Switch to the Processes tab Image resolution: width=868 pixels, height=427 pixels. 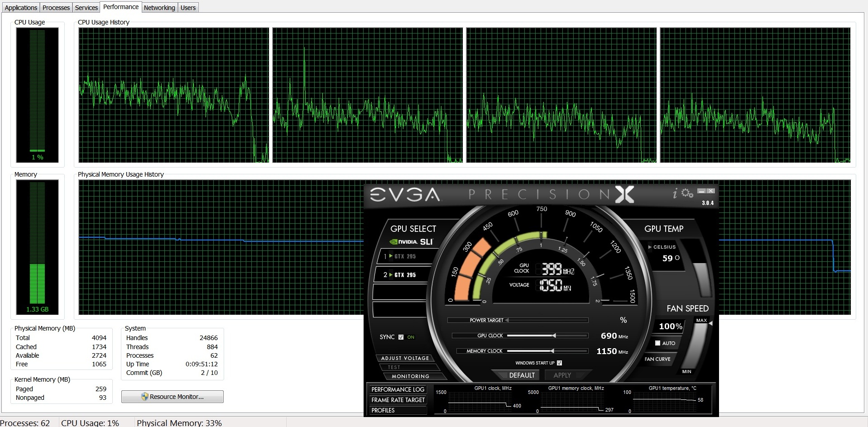pyautogui.click(x=56, y=8)
